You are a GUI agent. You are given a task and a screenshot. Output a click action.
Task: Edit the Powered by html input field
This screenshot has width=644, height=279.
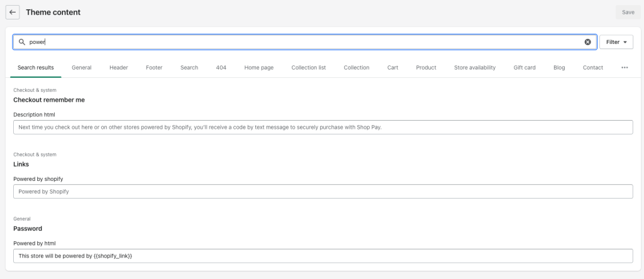coord(323,256)
